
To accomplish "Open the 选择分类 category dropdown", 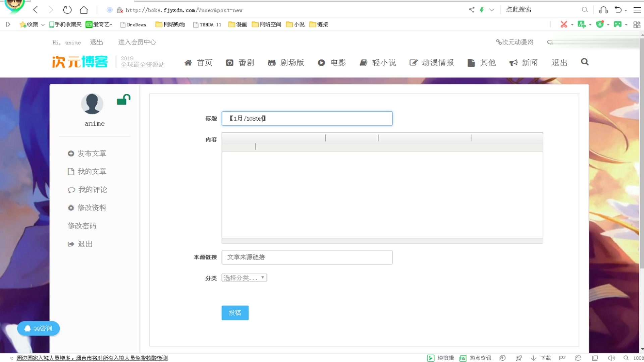I will tap(244, 278).
